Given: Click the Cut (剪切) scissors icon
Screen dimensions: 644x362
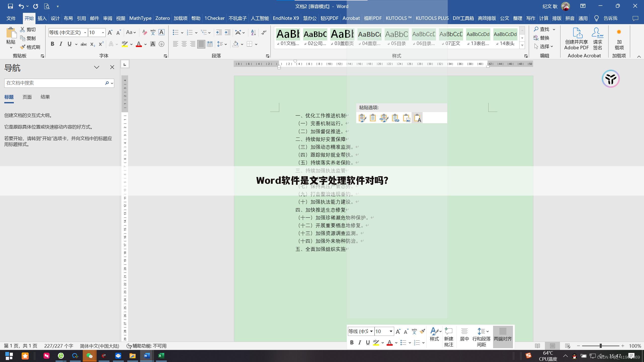Looking at the screenshot, I should click(x=23, y=30).
